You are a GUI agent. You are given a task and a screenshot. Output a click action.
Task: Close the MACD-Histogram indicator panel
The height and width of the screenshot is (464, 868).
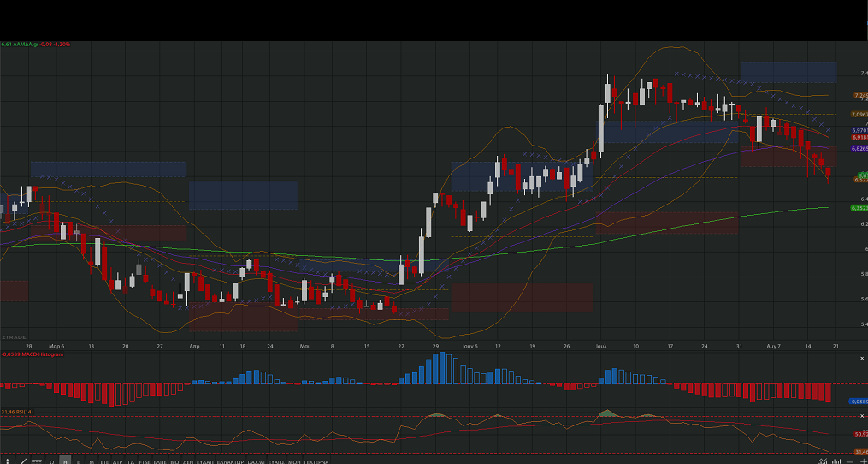pyautogui.click(x=862, y=359)
